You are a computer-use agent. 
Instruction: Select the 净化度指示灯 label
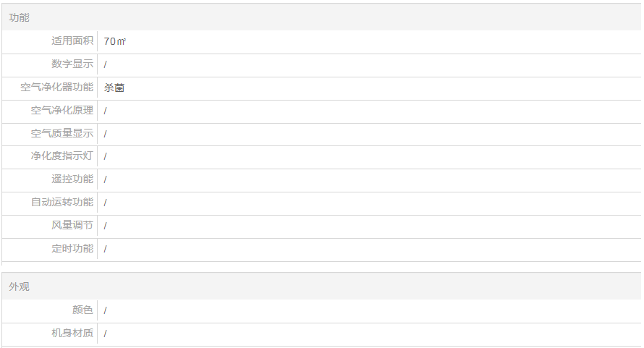pos(62,156)
